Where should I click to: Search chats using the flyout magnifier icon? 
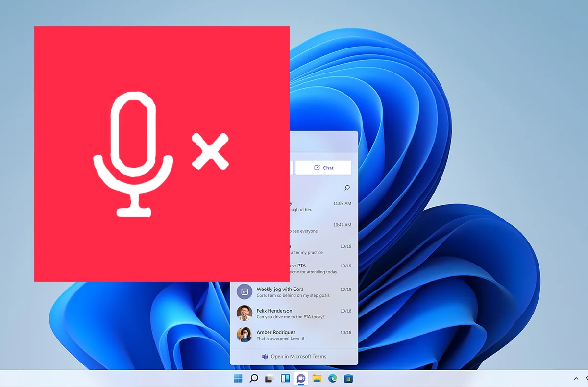[x=347, y=188]
